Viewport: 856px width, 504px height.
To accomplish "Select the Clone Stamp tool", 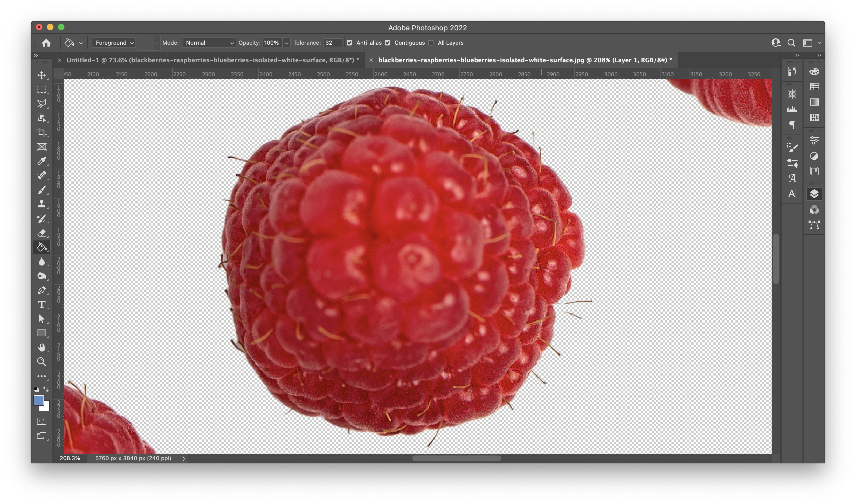I will click(x=42, y=204).
